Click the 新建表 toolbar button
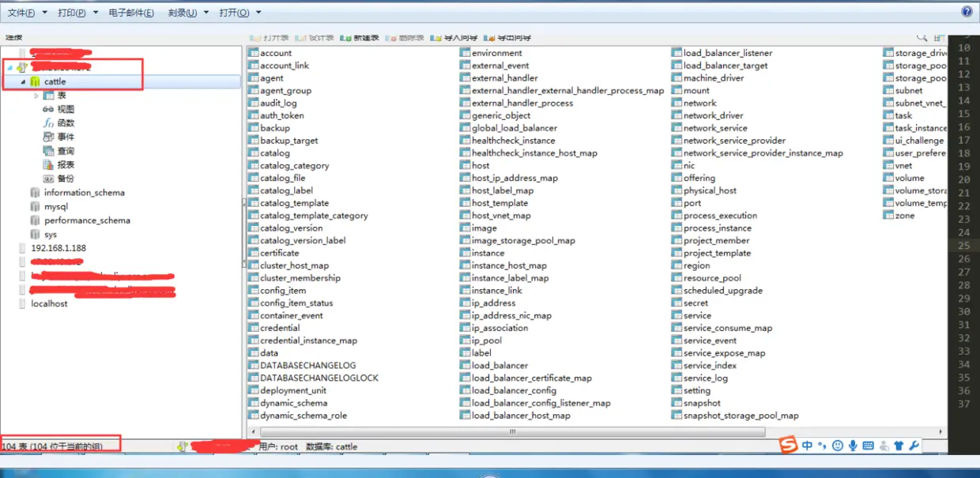Image resolution: width=980 pixels, height=478 pixels. click(360, 38)
